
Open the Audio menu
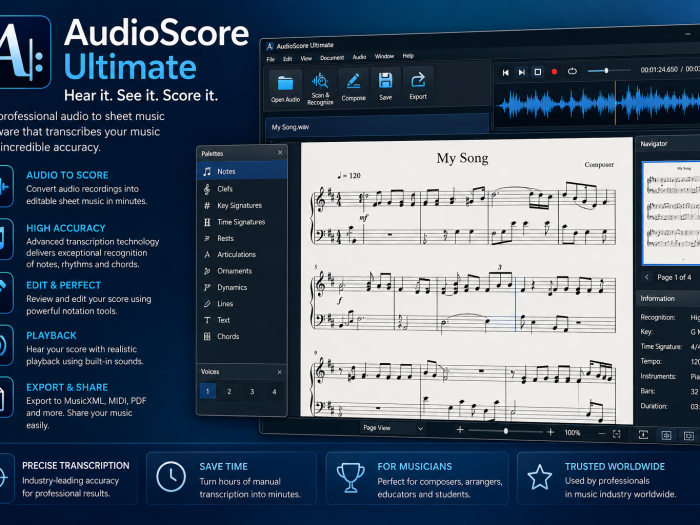pos(359,57)
